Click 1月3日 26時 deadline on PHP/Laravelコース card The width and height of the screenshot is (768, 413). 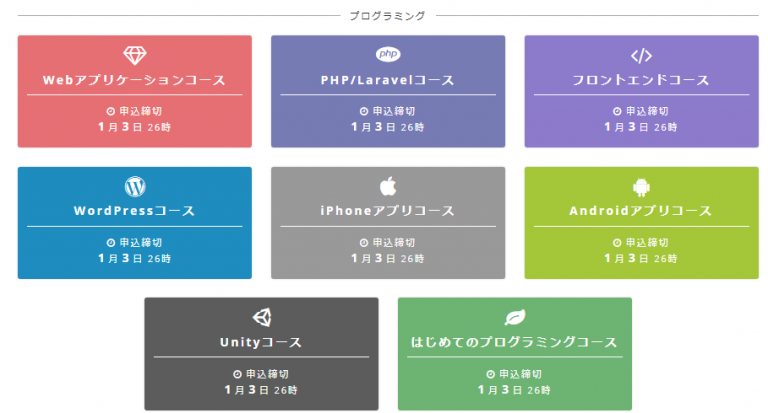pyautogui.click(x=388, y=127)
